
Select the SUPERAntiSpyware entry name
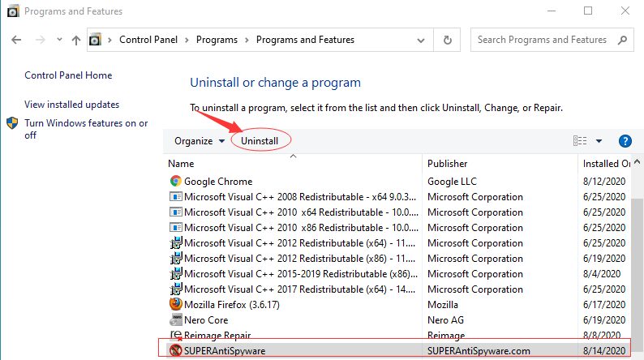coord(225,351)
